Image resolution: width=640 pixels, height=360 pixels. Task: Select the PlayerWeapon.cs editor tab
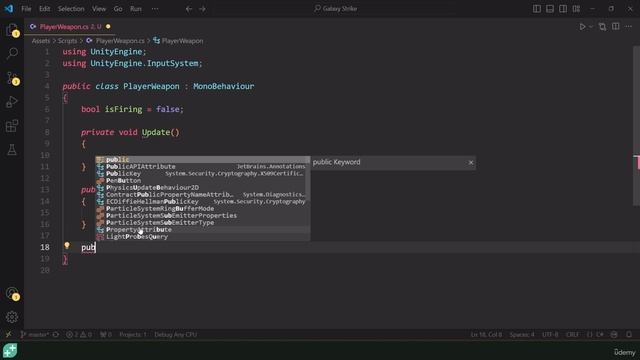(x=70, y=27)
